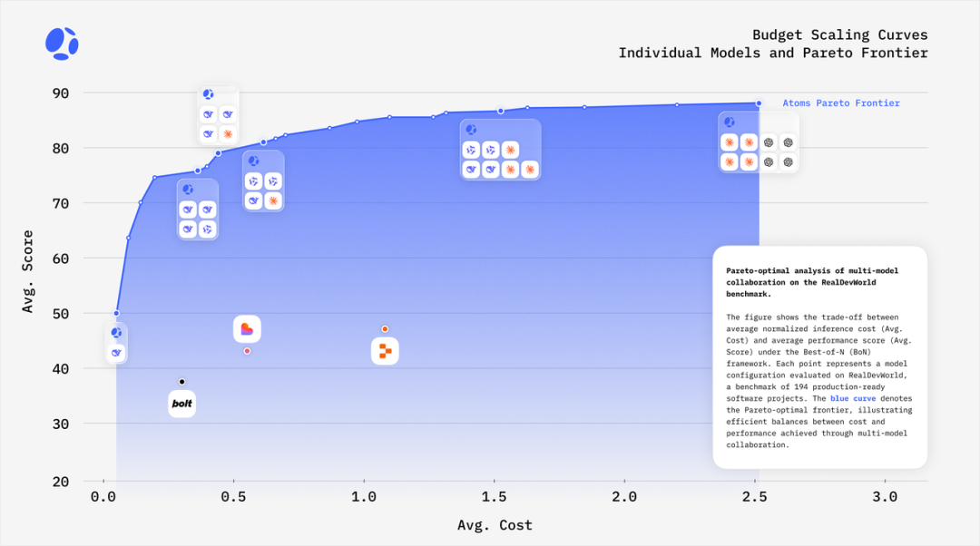Click the "Atoms Pareto Frontier" label
Screen dimensions: 980x546
click(841, 103)
